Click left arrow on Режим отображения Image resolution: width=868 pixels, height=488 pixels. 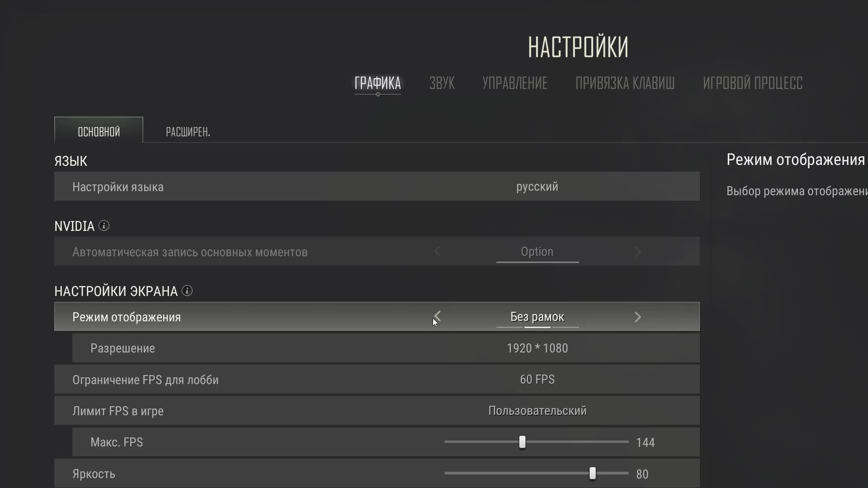tap(437, 317)
